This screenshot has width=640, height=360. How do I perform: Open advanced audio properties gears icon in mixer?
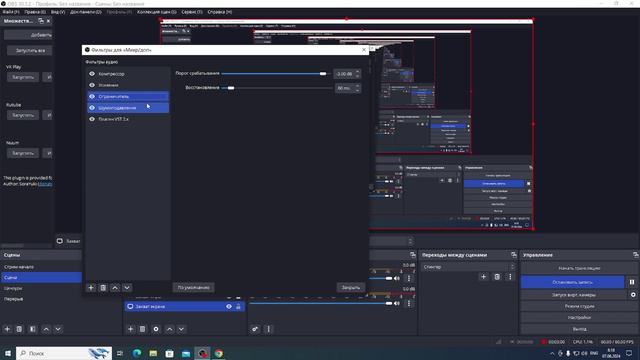coord(255,329)
